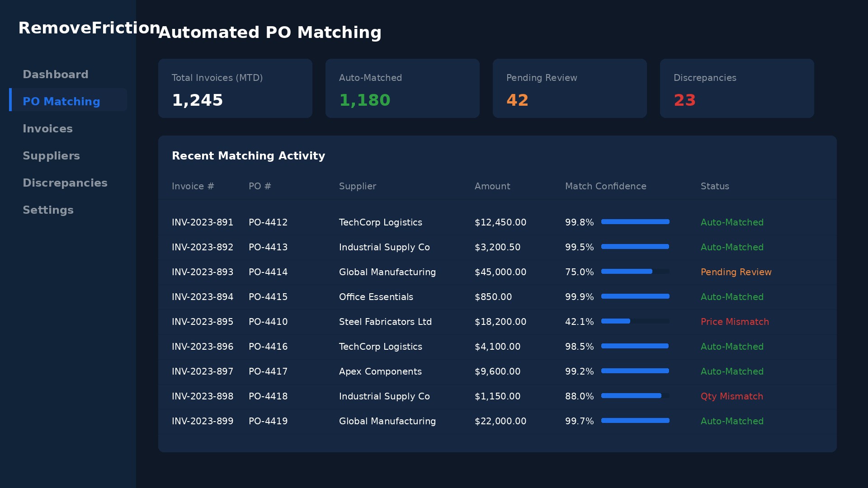Open the Total Invoices (MTD) card

pyautogui.click(x=235, y=88)
